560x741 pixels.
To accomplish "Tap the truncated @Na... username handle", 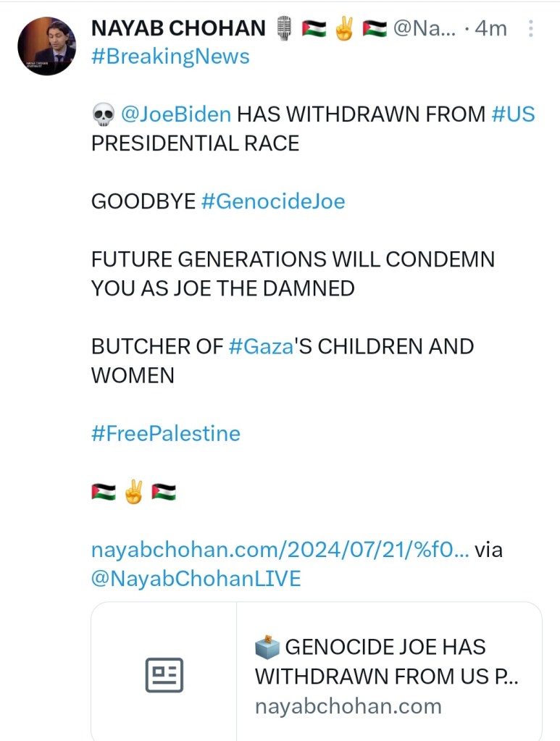I will point(425,29).
